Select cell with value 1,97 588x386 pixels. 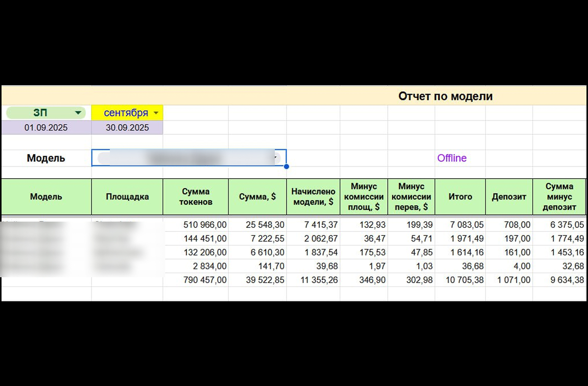point(364,267)
